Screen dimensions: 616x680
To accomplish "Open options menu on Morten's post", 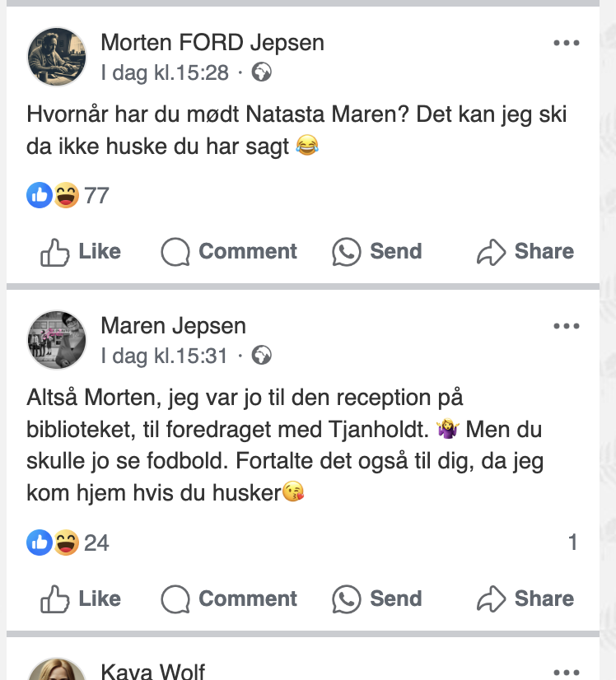I will tap(567, 44).
